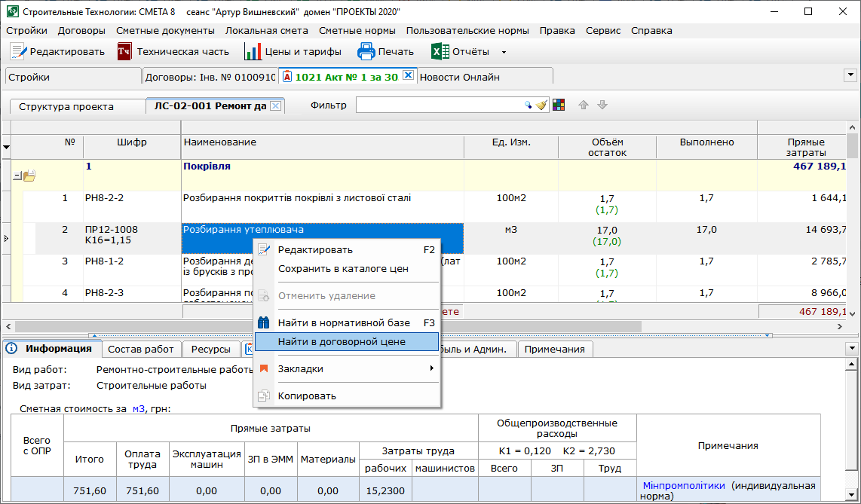Clear the filter with the broom icon
861x504 pixels.
[x=541, y=105]
